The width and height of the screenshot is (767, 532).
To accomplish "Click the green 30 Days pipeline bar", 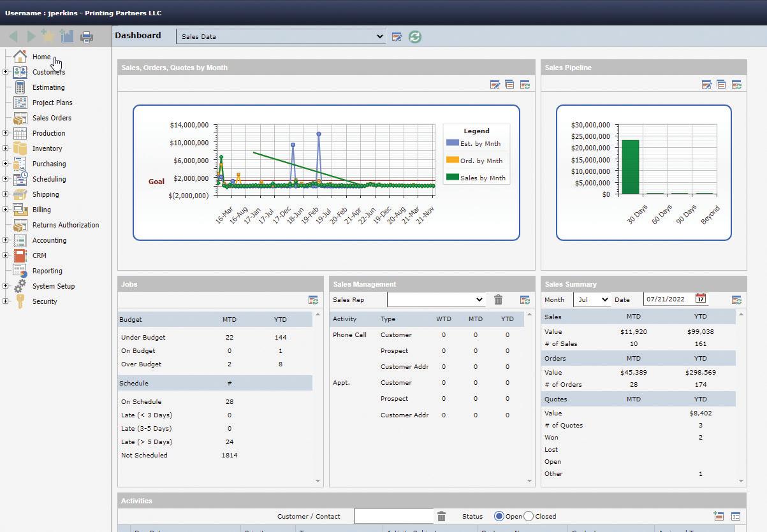I will [631, 167].
